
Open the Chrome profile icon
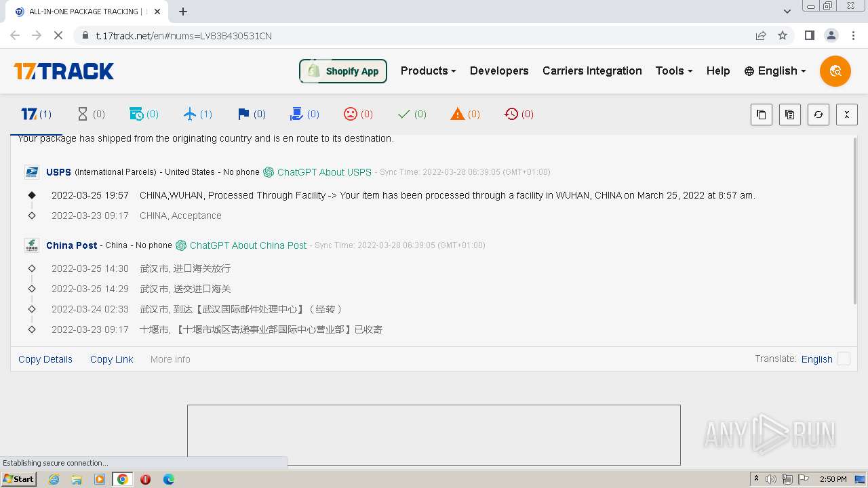[831, 35]
